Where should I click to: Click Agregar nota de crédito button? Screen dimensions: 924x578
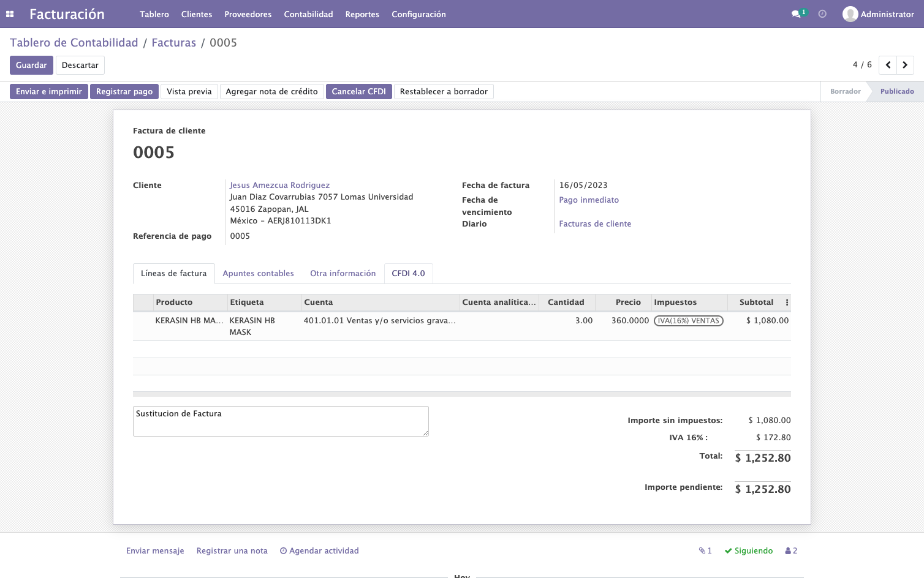(272, 91)
